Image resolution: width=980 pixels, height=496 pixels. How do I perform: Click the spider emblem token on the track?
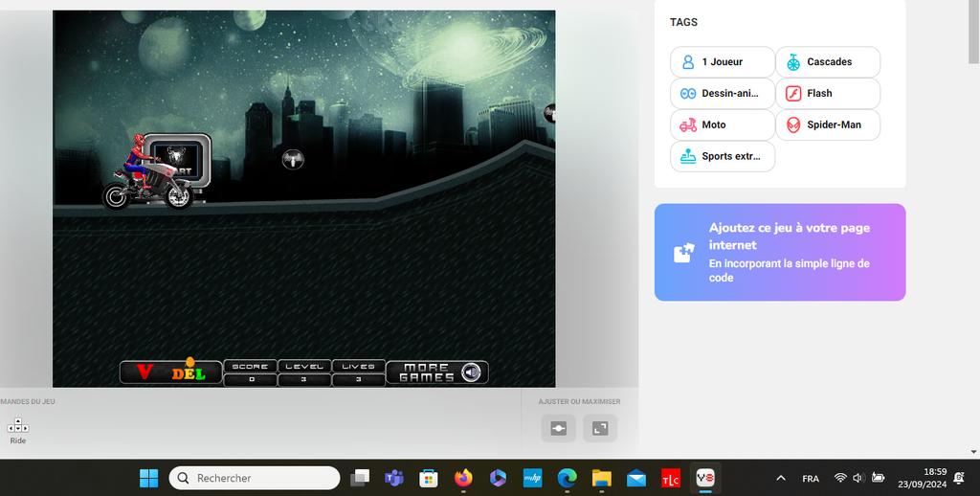coord(293,159)
